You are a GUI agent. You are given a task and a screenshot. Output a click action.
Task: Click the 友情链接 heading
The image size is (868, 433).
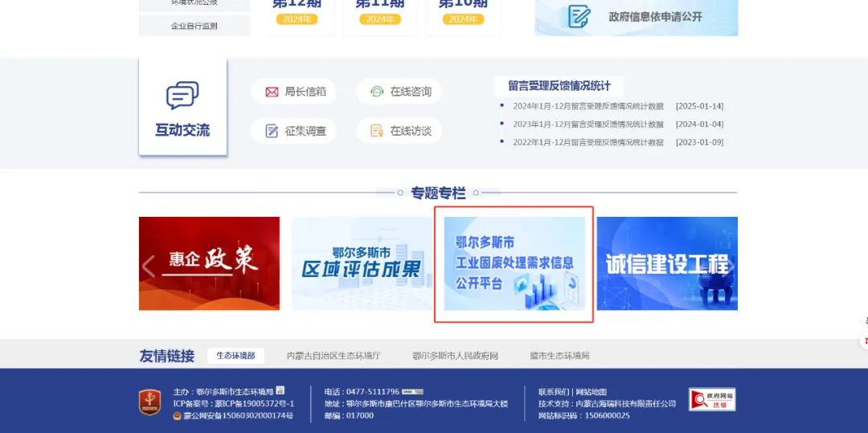166,356
